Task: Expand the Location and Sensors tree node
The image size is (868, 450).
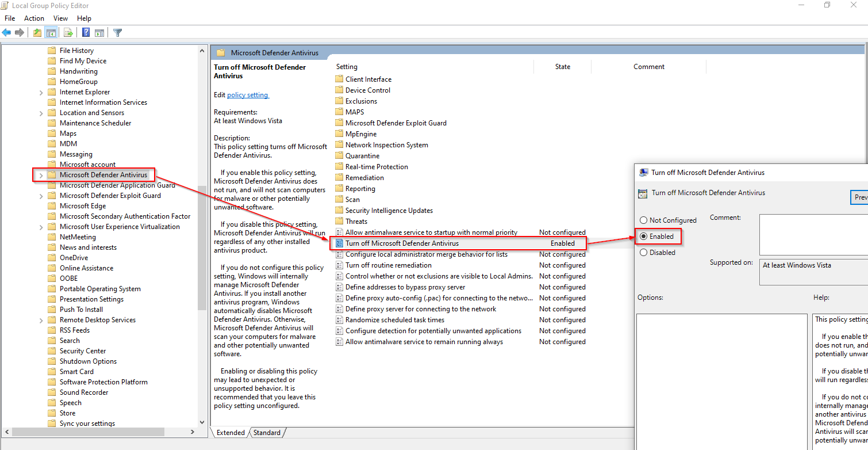Action: click(41, 113)
